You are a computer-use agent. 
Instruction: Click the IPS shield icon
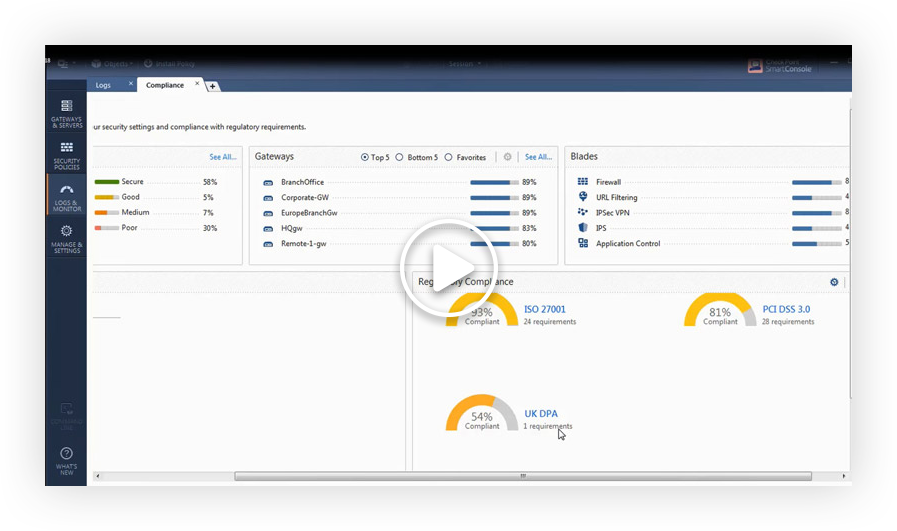(x=583, y=228)
